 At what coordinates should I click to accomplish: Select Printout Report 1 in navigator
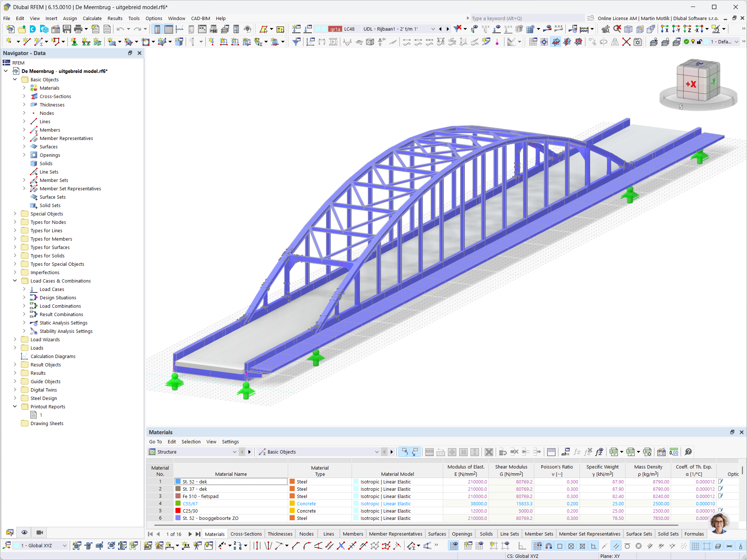(x=41, y=415)
